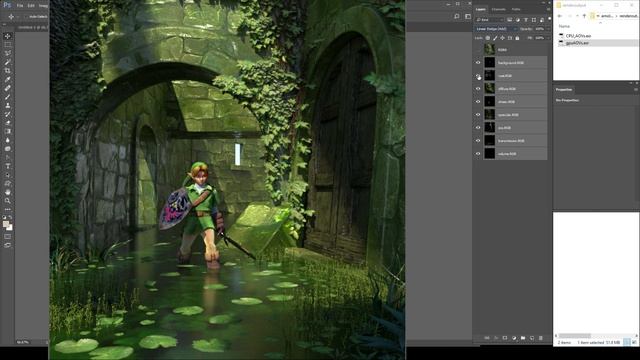The image size is (640, 360).
Task: Hide the sss RGB layer
Action: click(478, 128)
